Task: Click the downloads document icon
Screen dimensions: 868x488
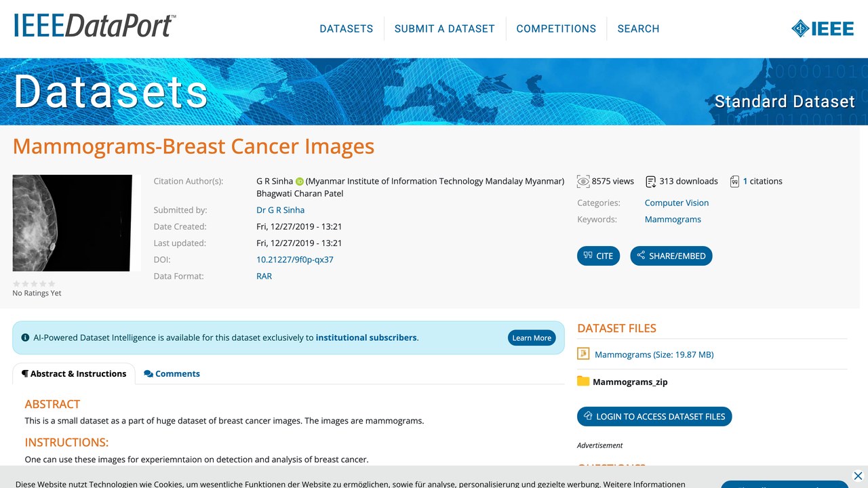Action: coord(651,182)
